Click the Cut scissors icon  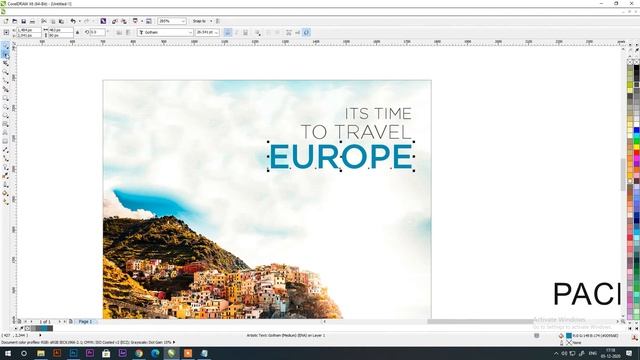click(x=44, y=21)
